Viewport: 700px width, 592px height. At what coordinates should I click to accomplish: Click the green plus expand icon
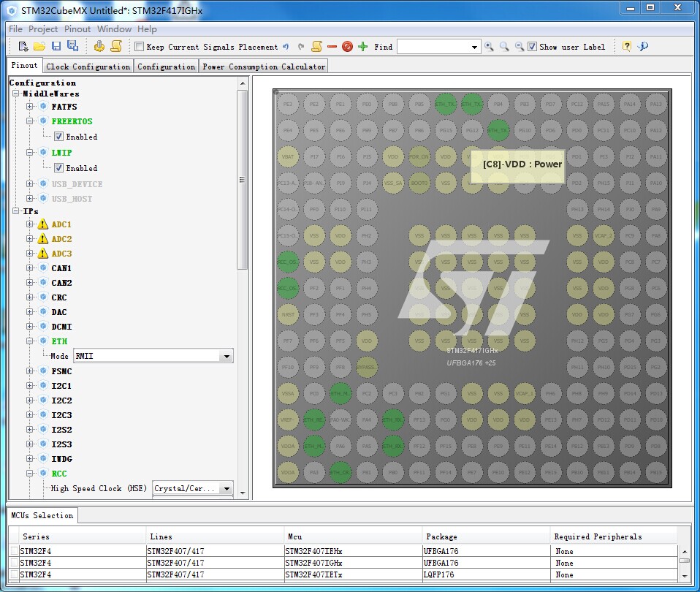[363, 47]
